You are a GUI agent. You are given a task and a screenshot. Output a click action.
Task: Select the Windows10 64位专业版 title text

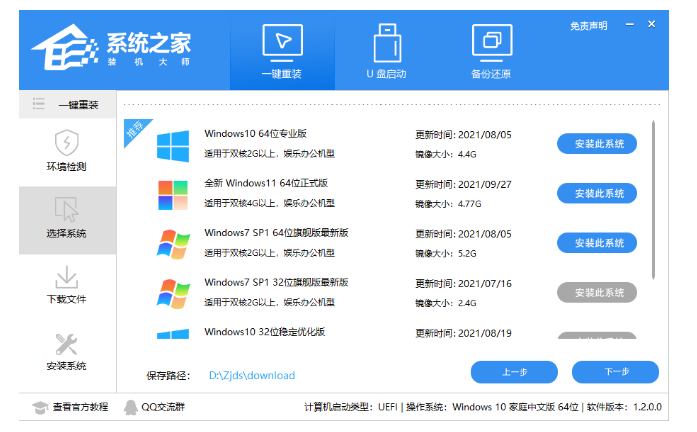(256, 133)
